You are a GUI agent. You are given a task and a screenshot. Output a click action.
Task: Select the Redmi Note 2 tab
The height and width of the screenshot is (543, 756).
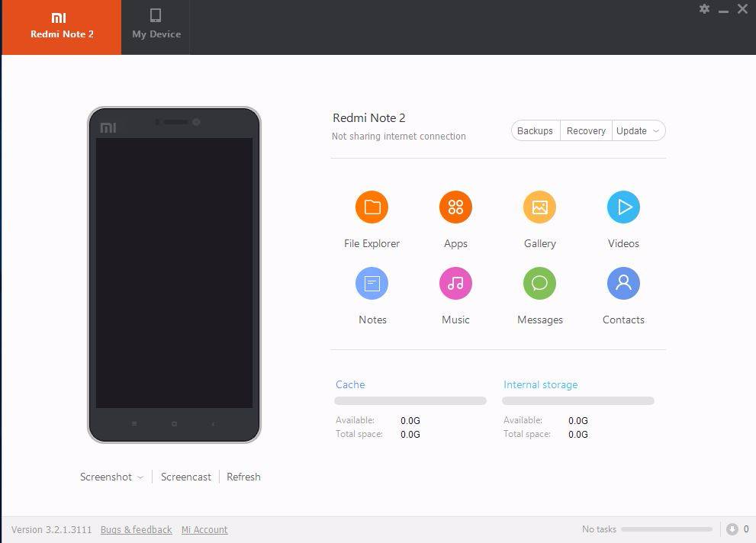[62, 27]
